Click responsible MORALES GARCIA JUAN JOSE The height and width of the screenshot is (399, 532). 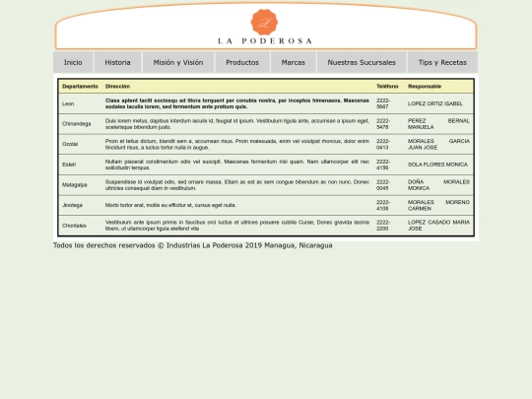(438, 144)
